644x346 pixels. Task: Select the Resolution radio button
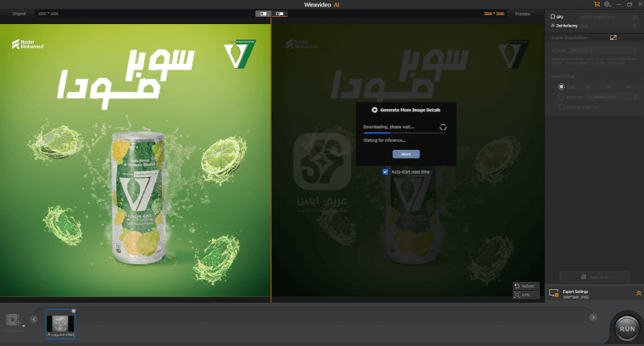click(x=561, y=97)
